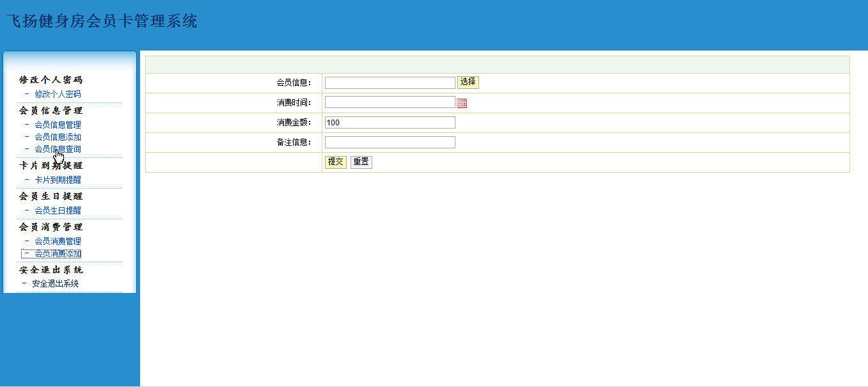Open 会员信息管理 sidebar link
Screen dimensions: 868x387
[x=58, y=125]
